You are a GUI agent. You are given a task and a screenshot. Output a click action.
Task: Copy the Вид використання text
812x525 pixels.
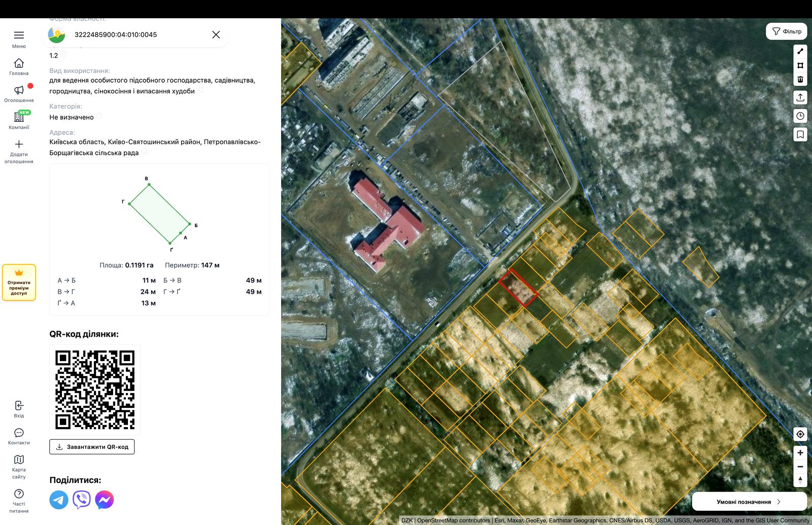[200, 90]
